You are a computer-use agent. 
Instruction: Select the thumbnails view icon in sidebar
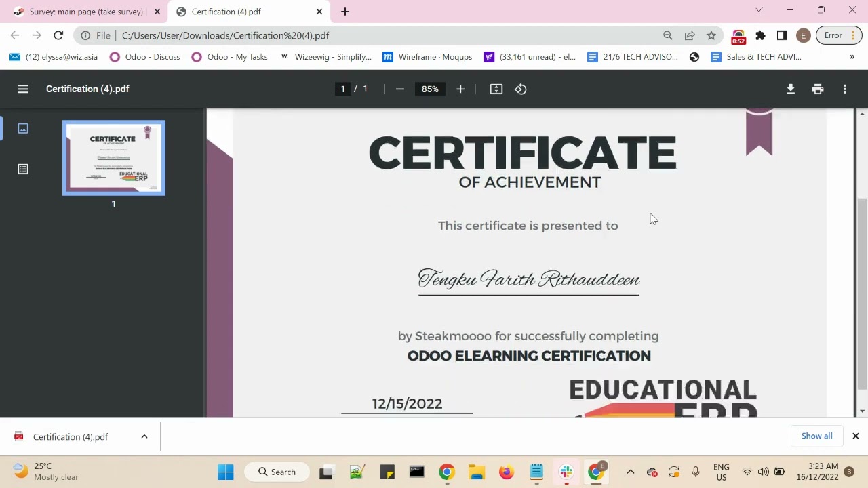pos(23,129)
